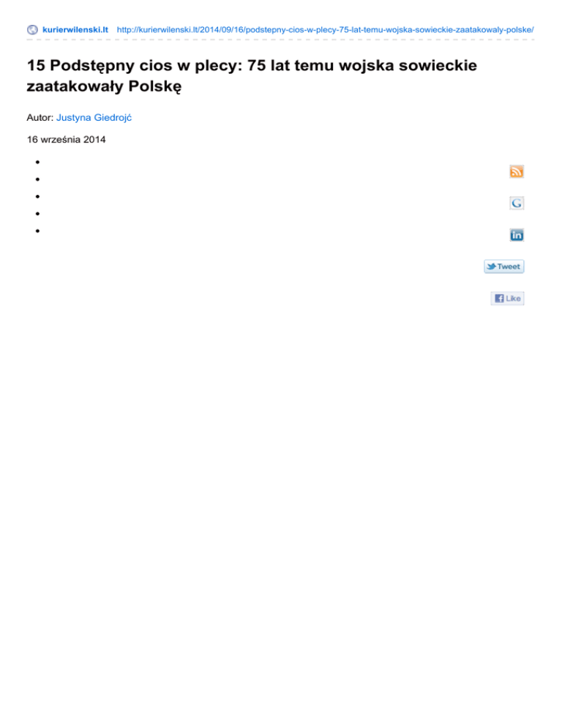The width and height of the screenshot is (562, 728).
Task: Click the Autor: label
Action: coord(40,117)
